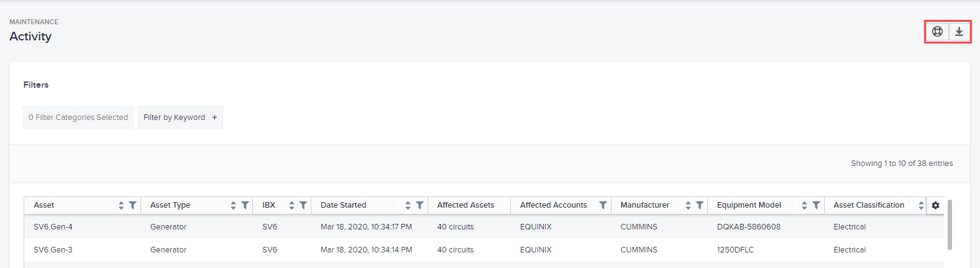This screenshot has width=980, height=268.
Task: Filter the Asset Type column
Action: click(245, 205)
